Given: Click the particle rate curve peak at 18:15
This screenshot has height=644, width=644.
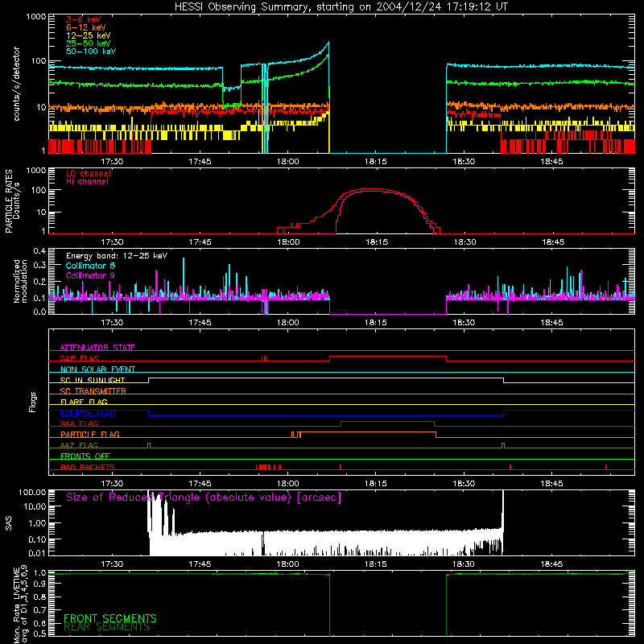Looking at the screenshot, I should (374, 189).
